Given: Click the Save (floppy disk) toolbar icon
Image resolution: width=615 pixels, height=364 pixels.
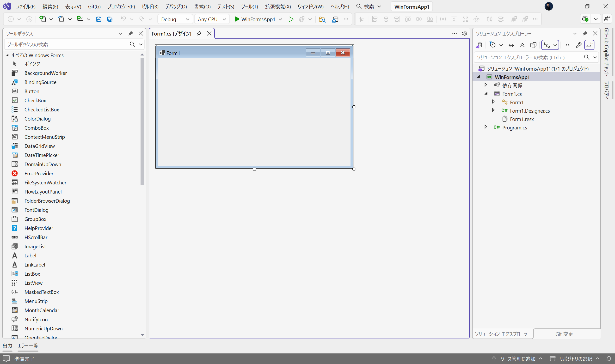Looking at the screenshot, I should tap(98, 19).
